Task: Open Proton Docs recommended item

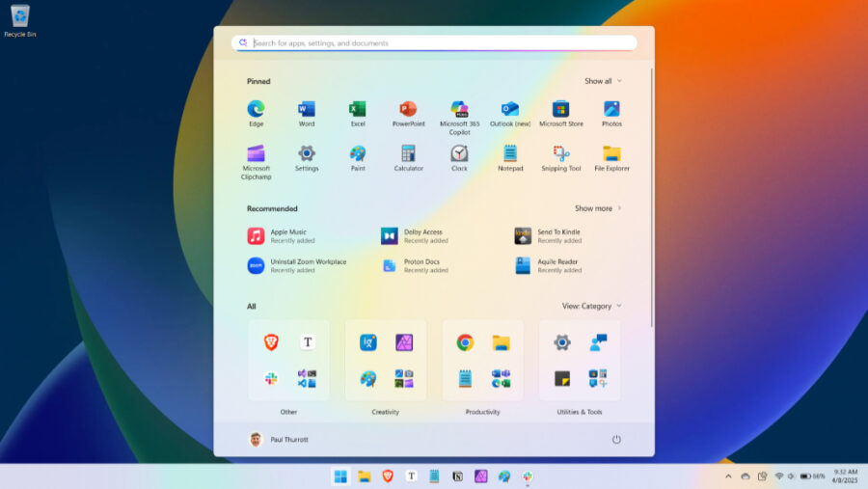Action: coord(415,266)
